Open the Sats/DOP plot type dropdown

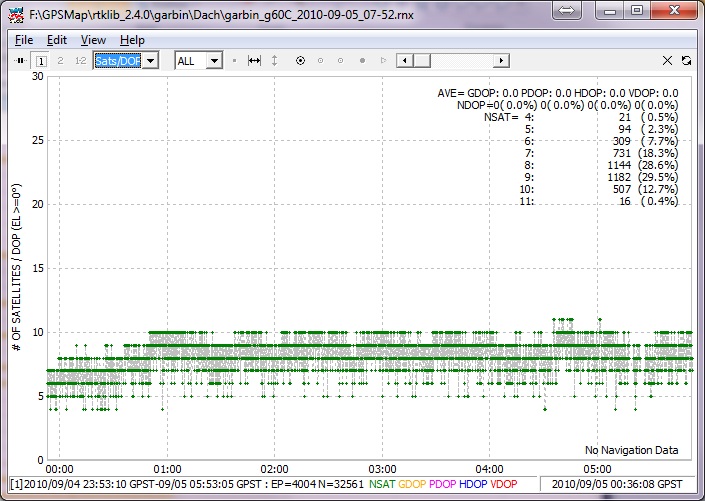[150, 61]
